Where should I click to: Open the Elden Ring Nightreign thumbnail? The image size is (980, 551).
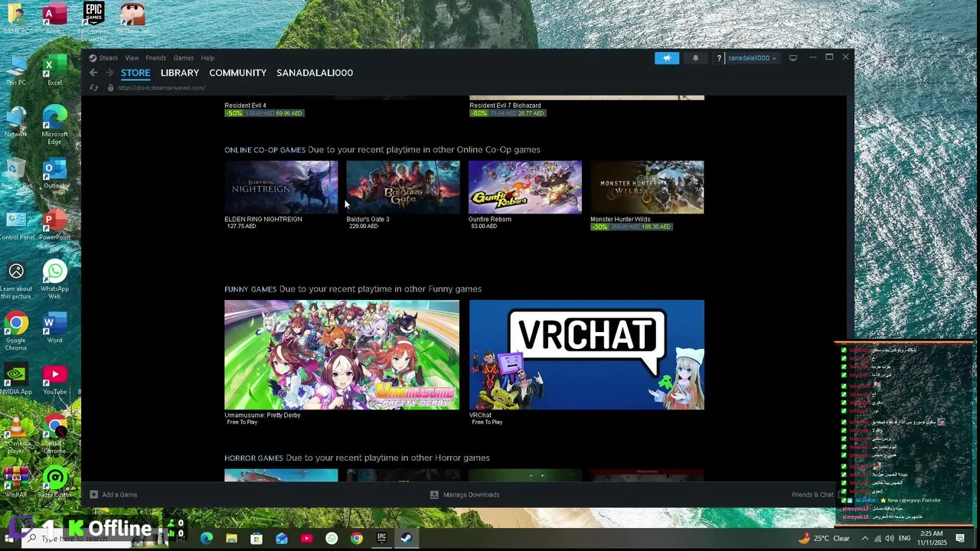pyautogui.click(x=281, y=187)
